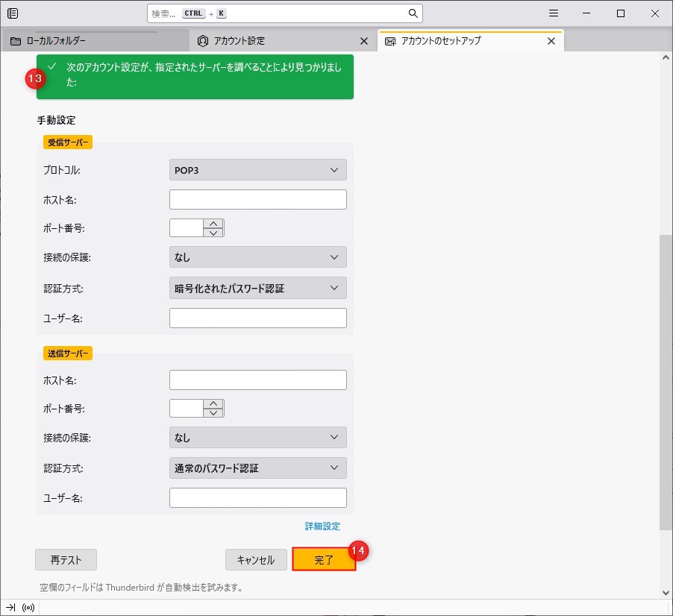
Task: Click outgoing server port number field
Action: click(187, 409)
